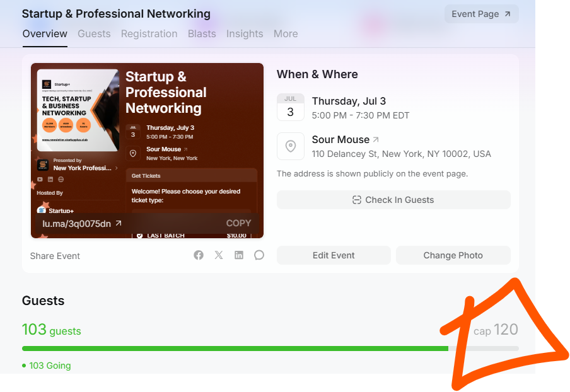Switch to the Guests tab
Viewport: 570px width, 392px height.
[x=94, y=34]
